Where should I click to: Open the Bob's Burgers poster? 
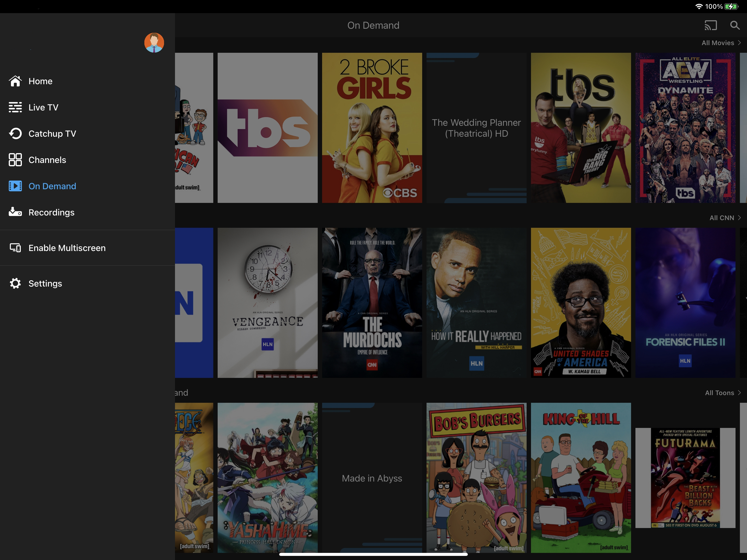coord(476,478)
